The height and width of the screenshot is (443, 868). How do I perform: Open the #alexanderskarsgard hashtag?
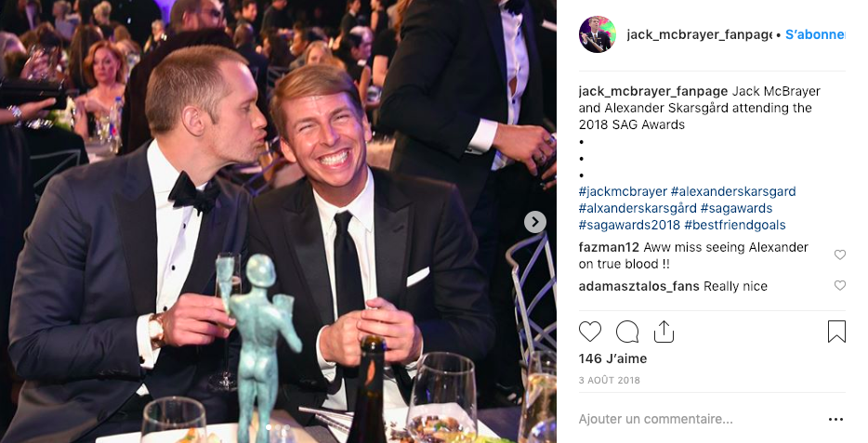pos(733,192)
